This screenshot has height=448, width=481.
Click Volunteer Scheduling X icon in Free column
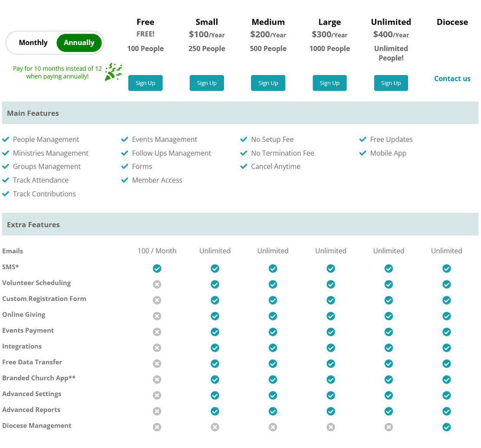click(x=157, y=284)
